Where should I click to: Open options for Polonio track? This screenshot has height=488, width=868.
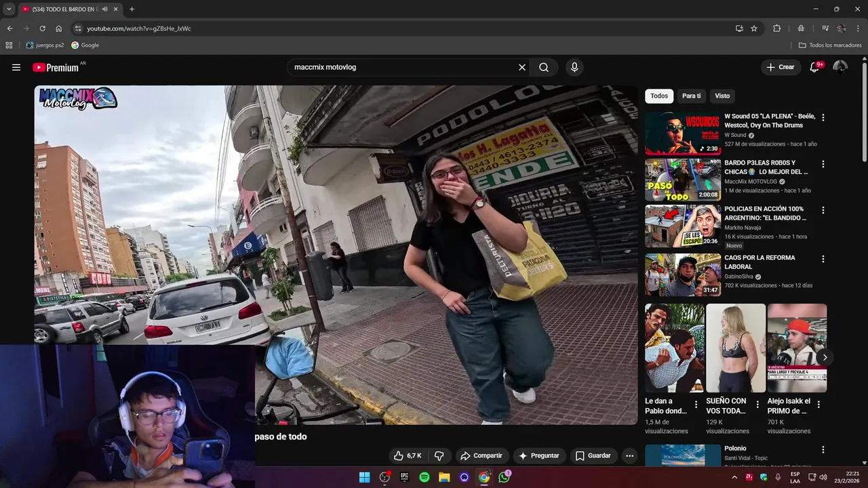point(823,449)
